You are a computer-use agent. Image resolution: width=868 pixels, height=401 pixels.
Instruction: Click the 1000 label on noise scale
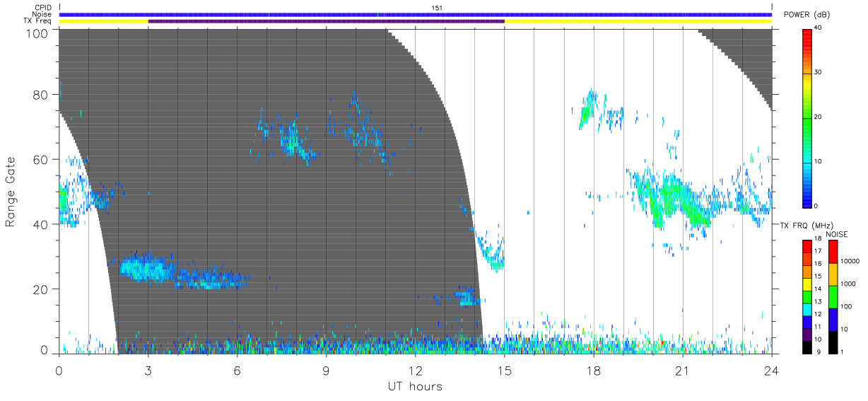pyautogui.click(x=848, y=284)
